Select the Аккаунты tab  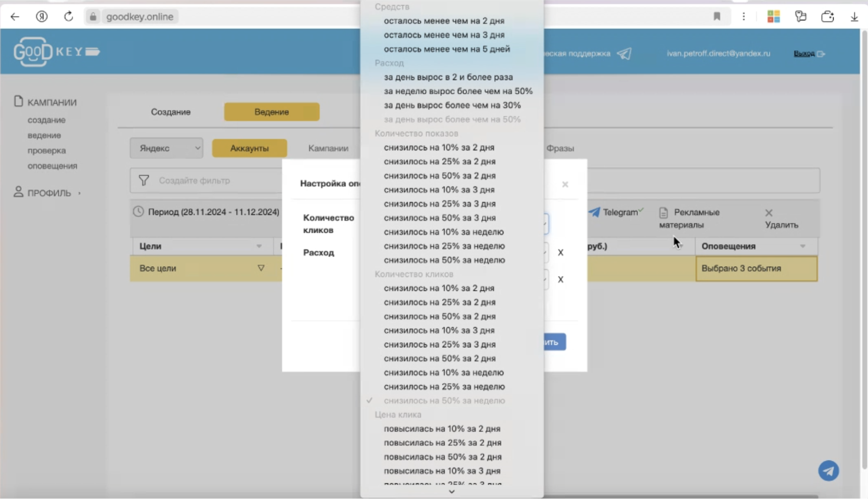click(x=249, y=148)
